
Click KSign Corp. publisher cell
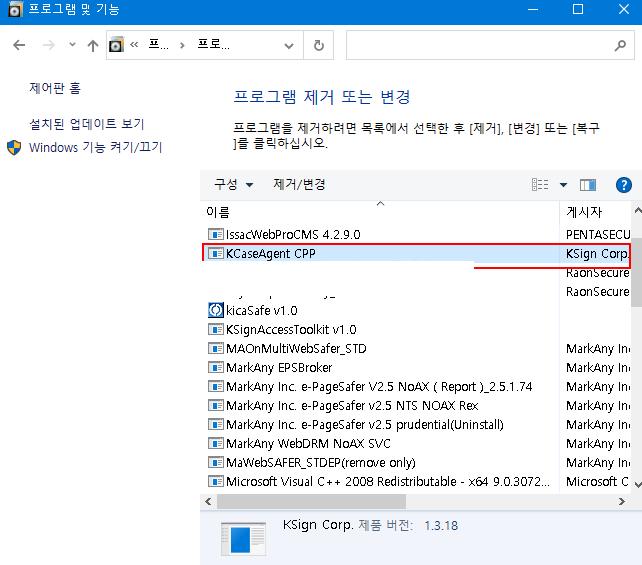(597, 254)
